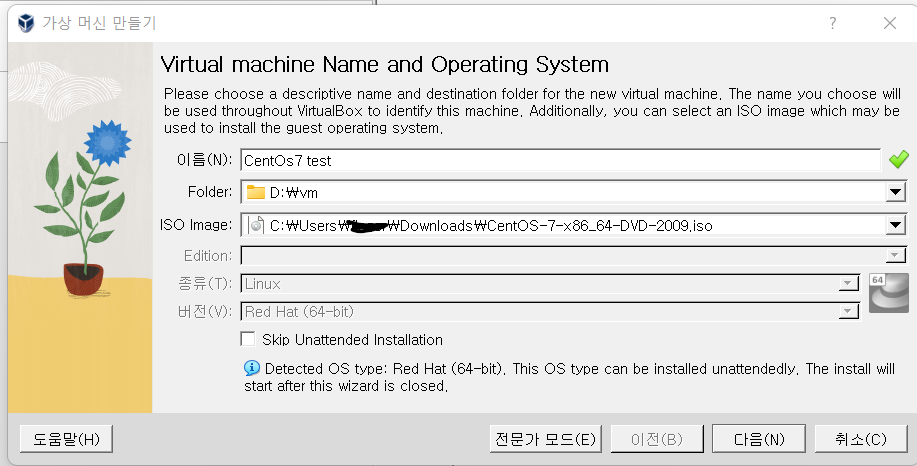
Task: Click the folder icon in the Folder field
Action: point(256,192)
